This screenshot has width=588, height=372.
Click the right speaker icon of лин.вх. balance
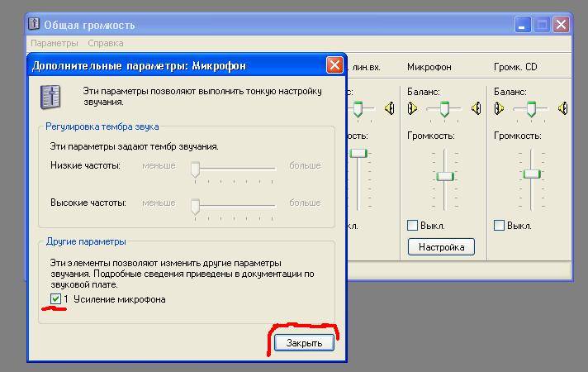tap(390, 108)
